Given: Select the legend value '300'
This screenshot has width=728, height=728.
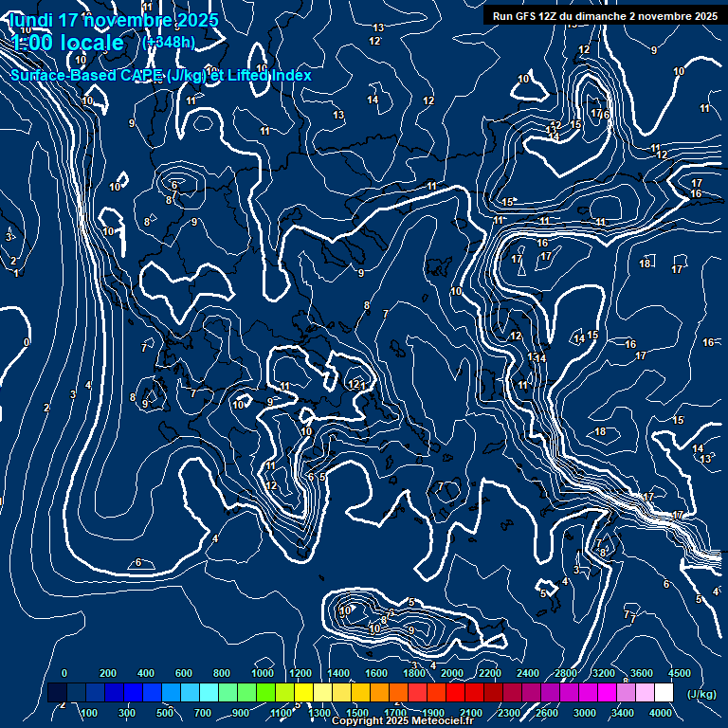Looking at the screenshot, I should coord(127,713).
